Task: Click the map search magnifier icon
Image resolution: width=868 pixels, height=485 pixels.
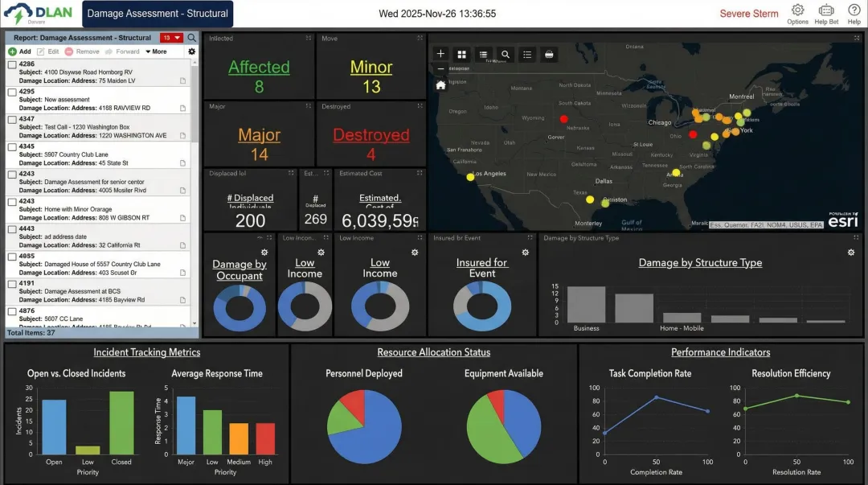Action: 506,54
